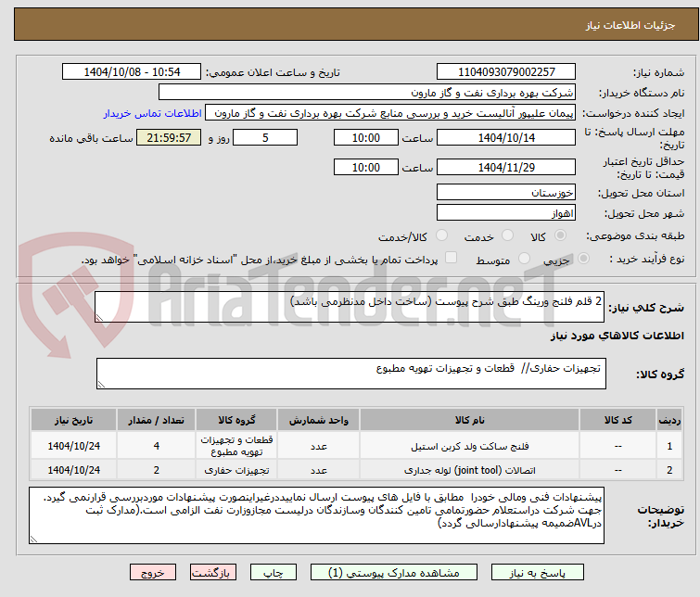The height and width of the screenshot is (597, 700).
Task: Click delivery province field خوزستان
Action: click(x=506, y=193)
